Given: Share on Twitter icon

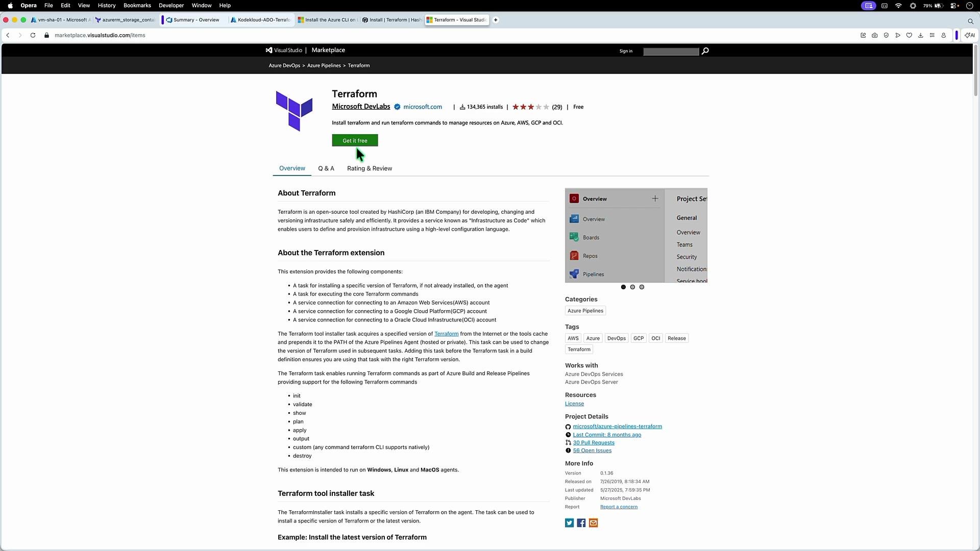Looking at the screenshot, I should [569, 523].
